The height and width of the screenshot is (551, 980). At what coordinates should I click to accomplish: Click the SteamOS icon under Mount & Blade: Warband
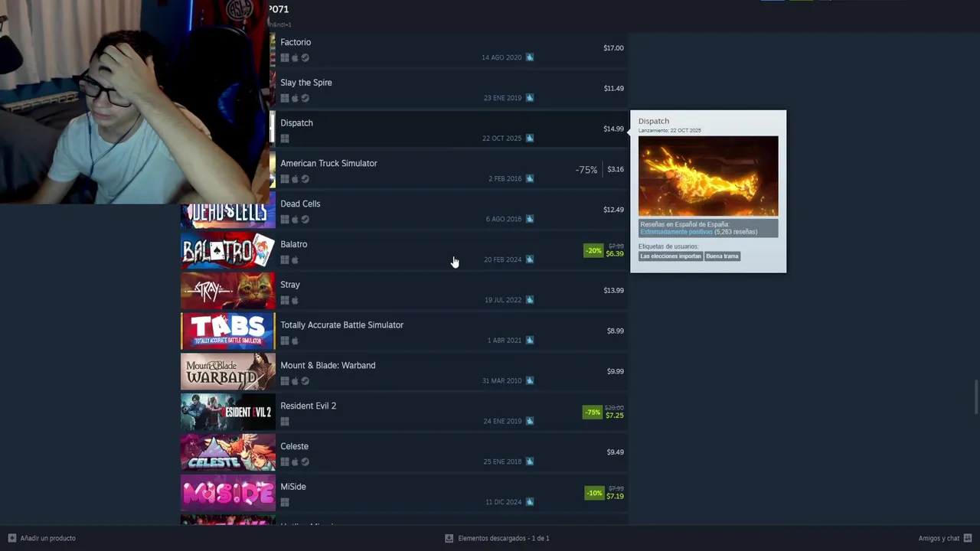305,381
